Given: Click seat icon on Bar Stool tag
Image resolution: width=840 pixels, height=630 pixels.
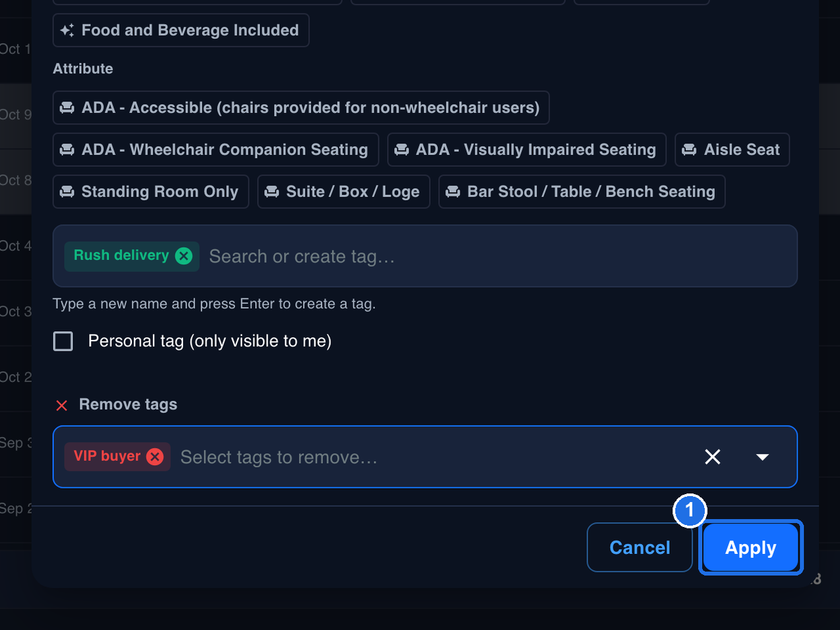Looking at the screenshot, I should click(453, 192).
